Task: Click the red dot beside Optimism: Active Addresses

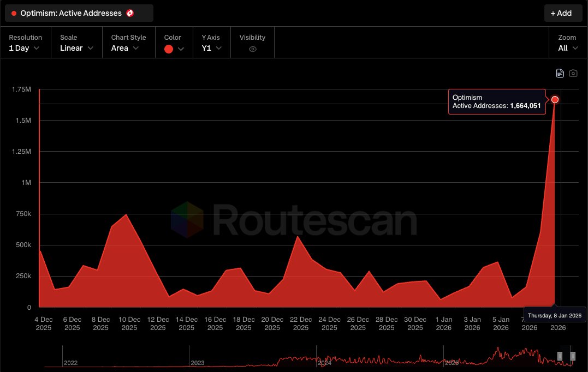Action: coord(14,14)
